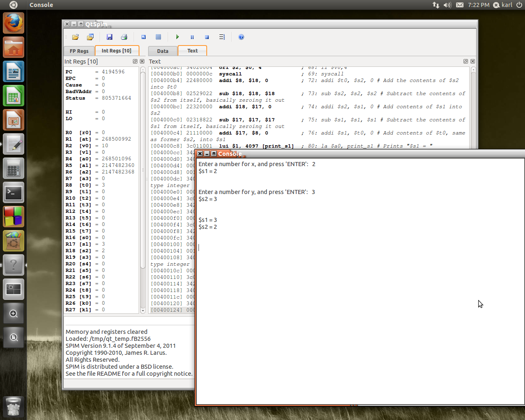The height and width of the screenshot is (420, 525).
Task: Float the Int Regs panel
Action: coord(135,61)
